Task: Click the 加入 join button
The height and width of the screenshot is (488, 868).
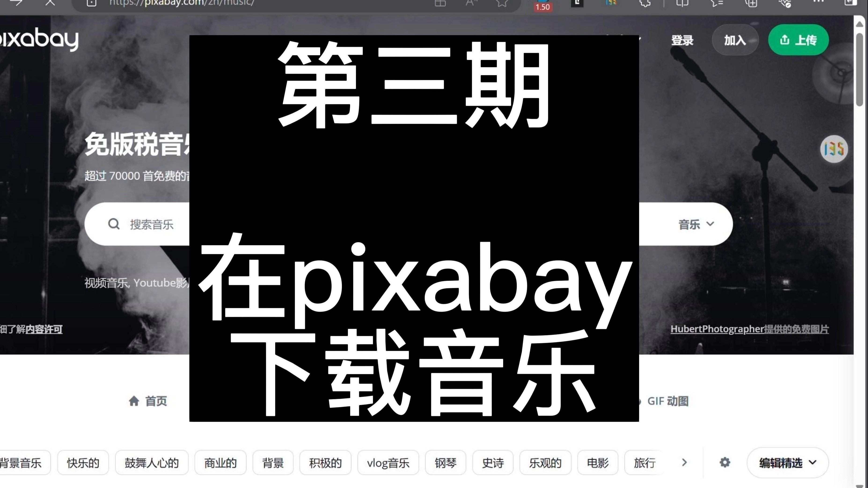Action: pos(735,40)
